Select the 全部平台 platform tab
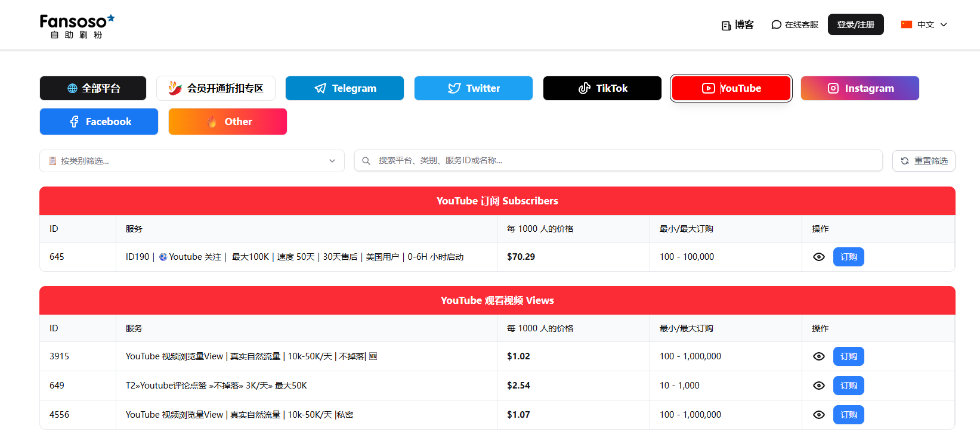This screenshot has width=980, height=435. [x=93, y=88]
